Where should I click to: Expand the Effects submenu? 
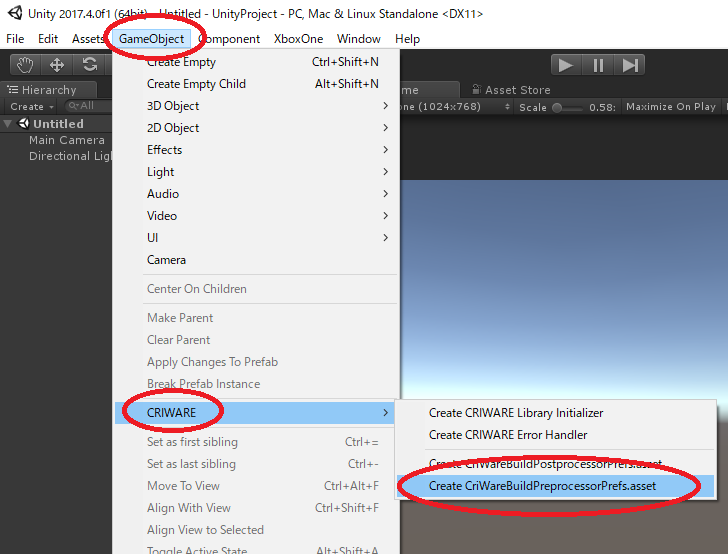[x=256, y=150]
